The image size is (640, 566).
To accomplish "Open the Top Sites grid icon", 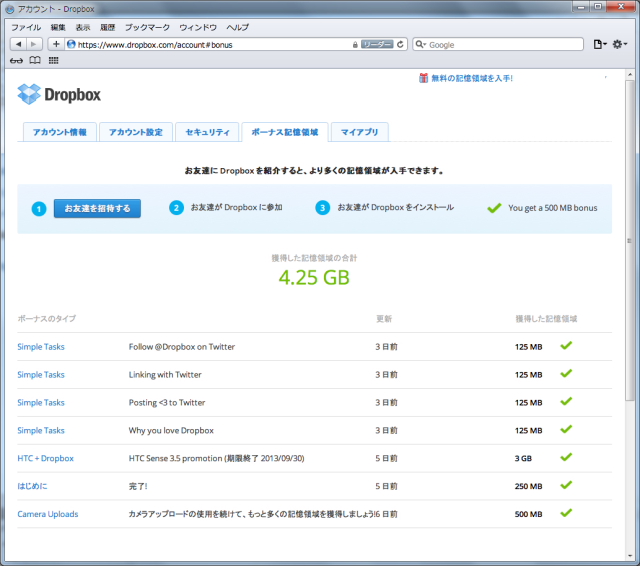I will pos(53,60).
